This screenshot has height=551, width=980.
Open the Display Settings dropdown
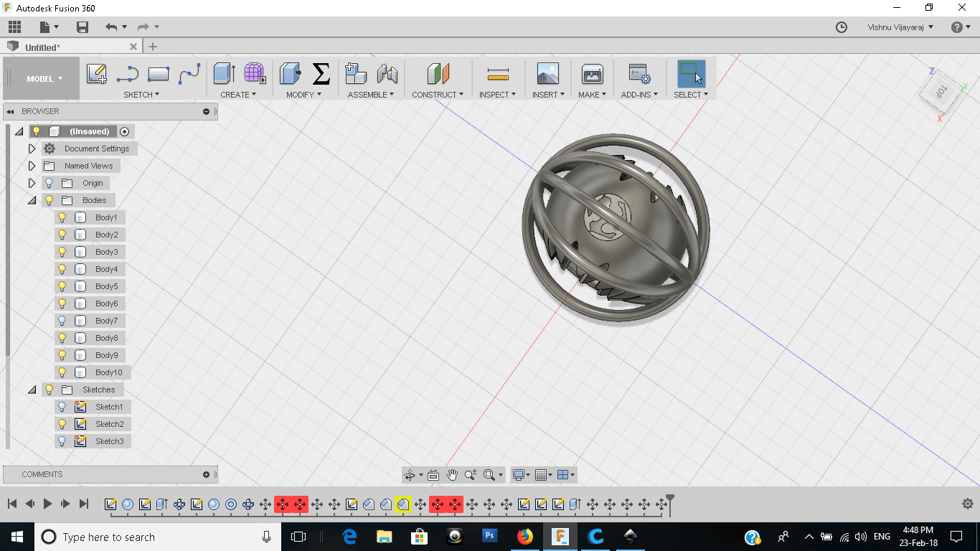pos(521,475)
